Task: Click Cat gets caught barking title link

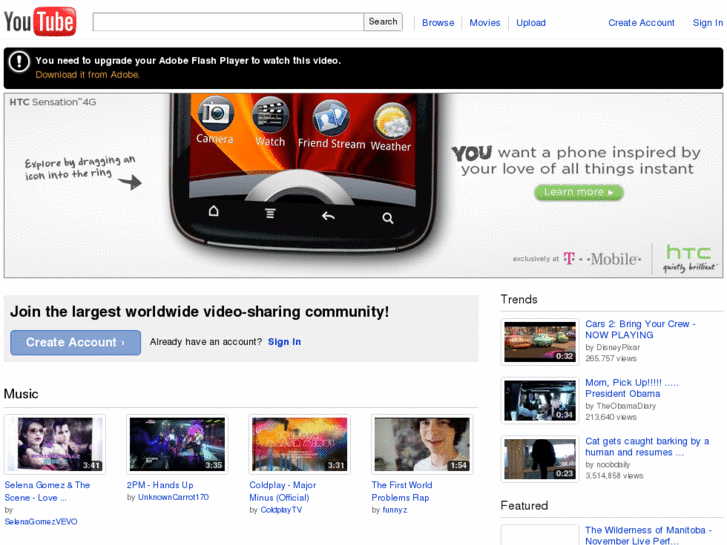Action: tap(647, 447)
